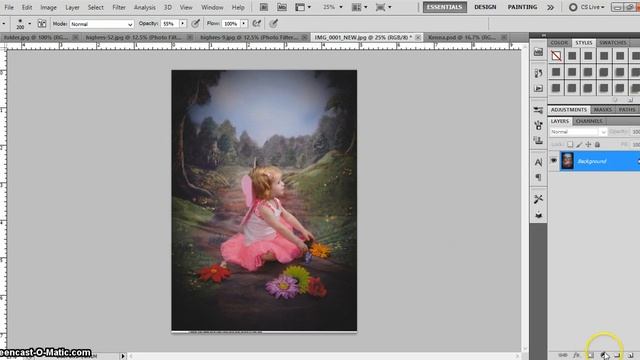Switch to the Channels panel tab
This screenshot has width=640, height=360.
(589, 121)
